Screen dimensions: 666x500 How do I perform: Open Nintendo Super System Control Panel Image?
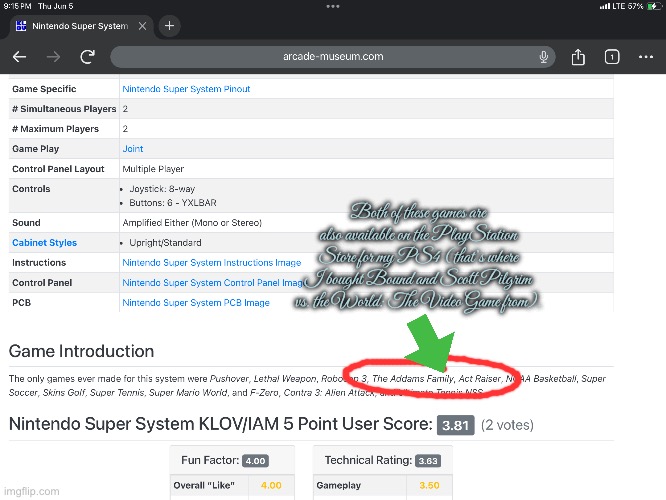[212, 282]
